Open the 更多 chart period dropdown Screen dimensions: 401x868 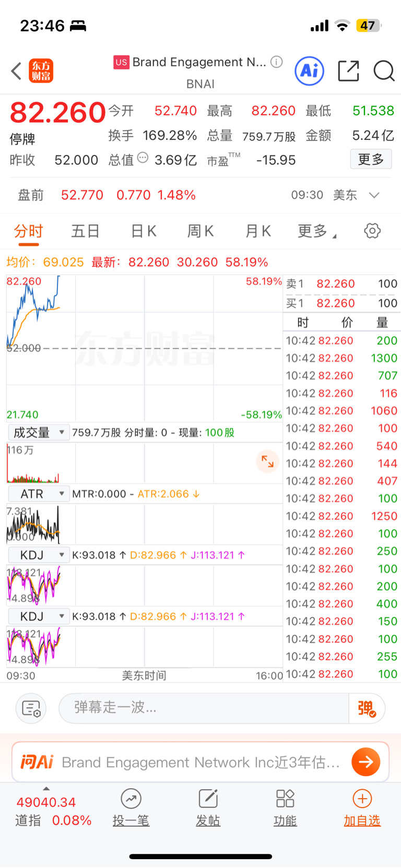[x=317, y=231]
